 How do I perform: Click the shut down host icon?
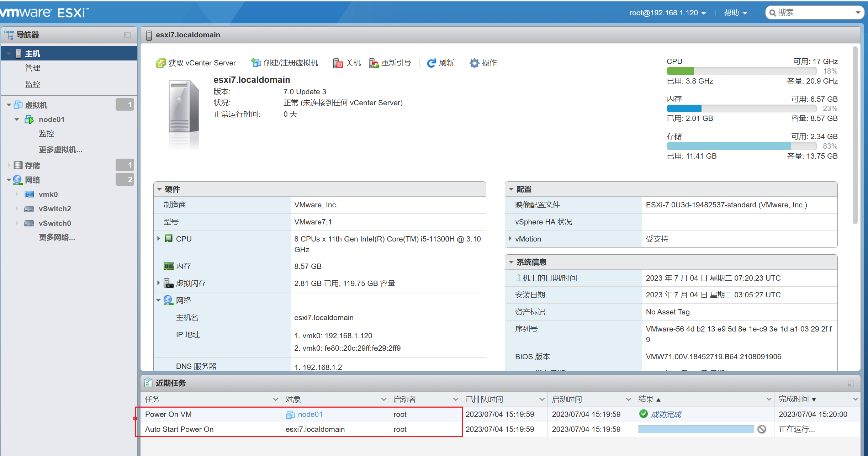(x=338, y=63)
